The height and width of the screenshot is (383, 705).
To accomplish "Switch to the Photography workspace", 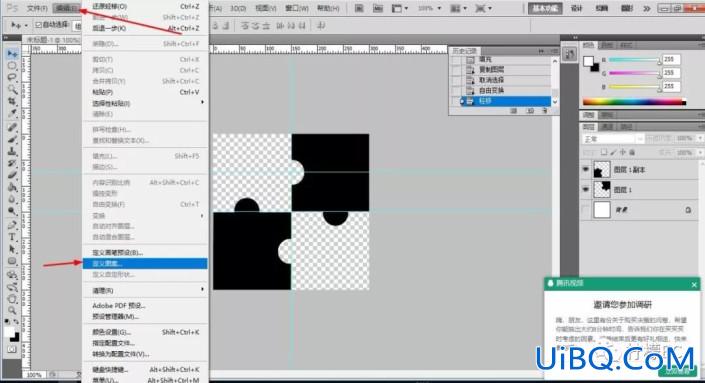I will [627, 8].
